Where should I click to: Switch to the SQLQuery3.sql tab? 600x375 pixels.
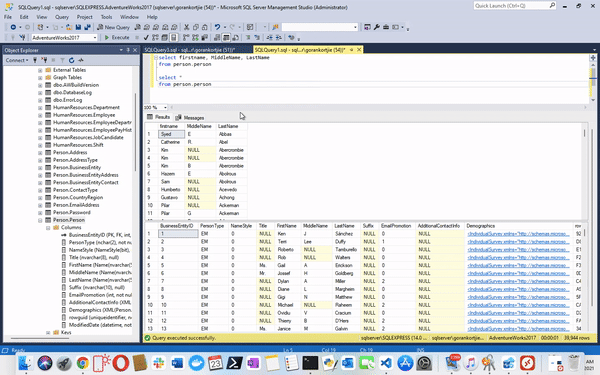pos(189,50)
